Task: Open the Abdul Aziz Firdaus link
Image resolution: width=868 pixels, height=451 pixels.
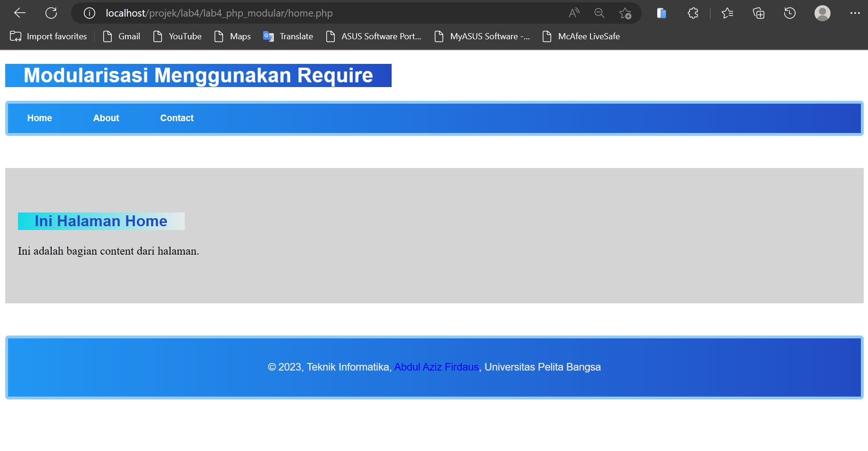Action: (436, 367)
